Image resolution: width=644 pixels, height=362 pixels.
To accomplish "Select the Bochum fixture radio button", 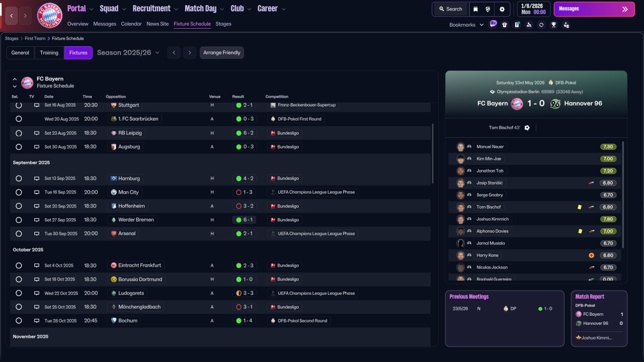I will point(19,320).
